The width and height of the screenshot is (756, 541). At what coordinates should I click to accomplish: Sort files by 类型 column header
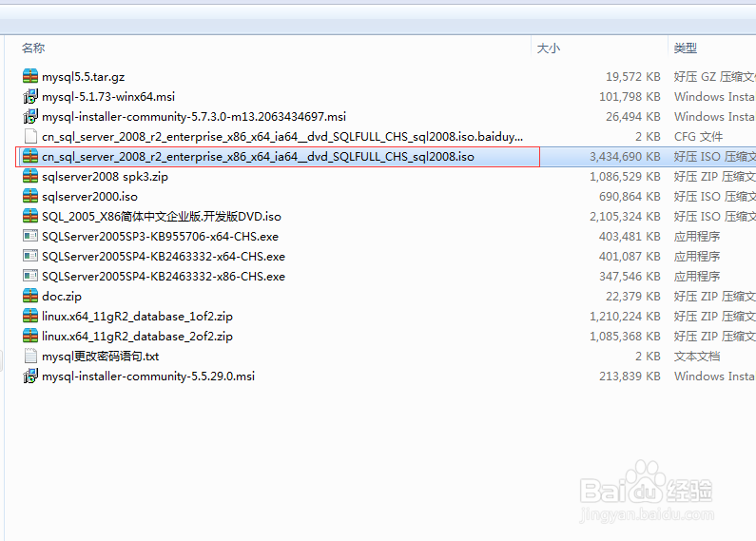click(685, 48)
